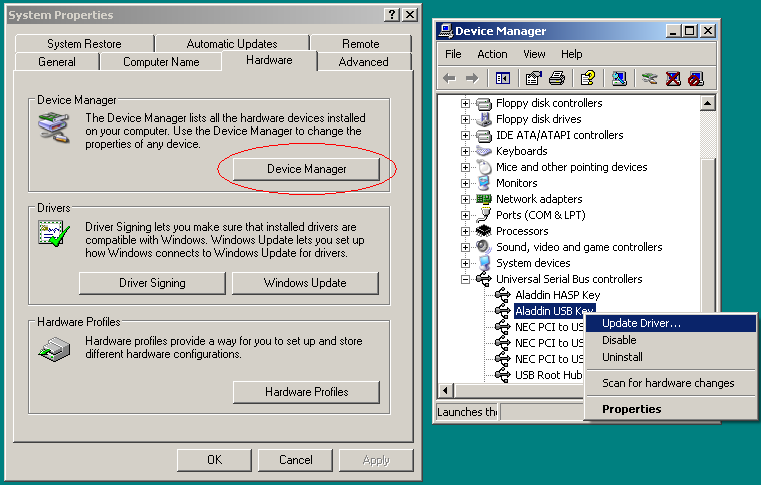Select Aladdin HASP Key device

click(557, 295)
